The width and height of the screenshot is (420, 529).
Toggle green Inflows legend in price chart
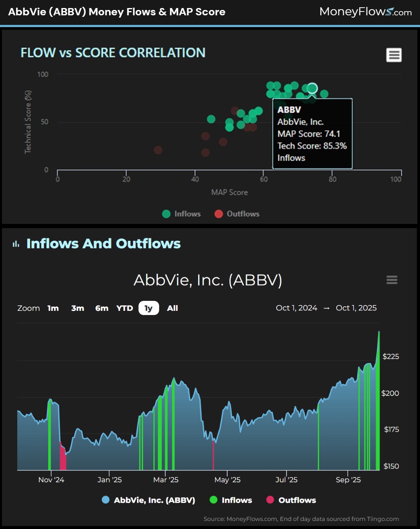click(231, 500)
